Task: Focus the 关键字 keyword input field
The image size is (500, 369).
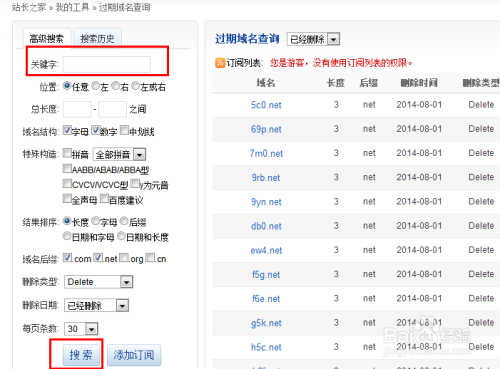Action: click(x=107, y=64)
